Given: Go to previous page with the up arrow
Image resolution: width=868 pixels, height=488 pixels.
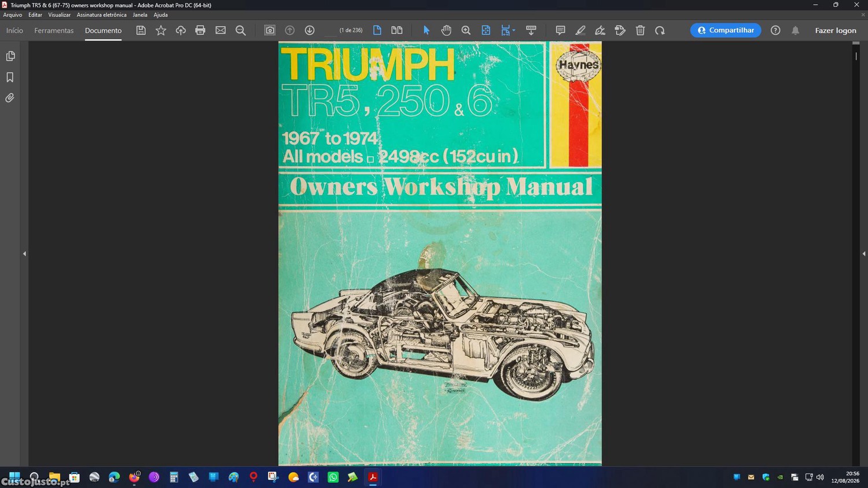Looking at the screenshot, I should 290,30.
